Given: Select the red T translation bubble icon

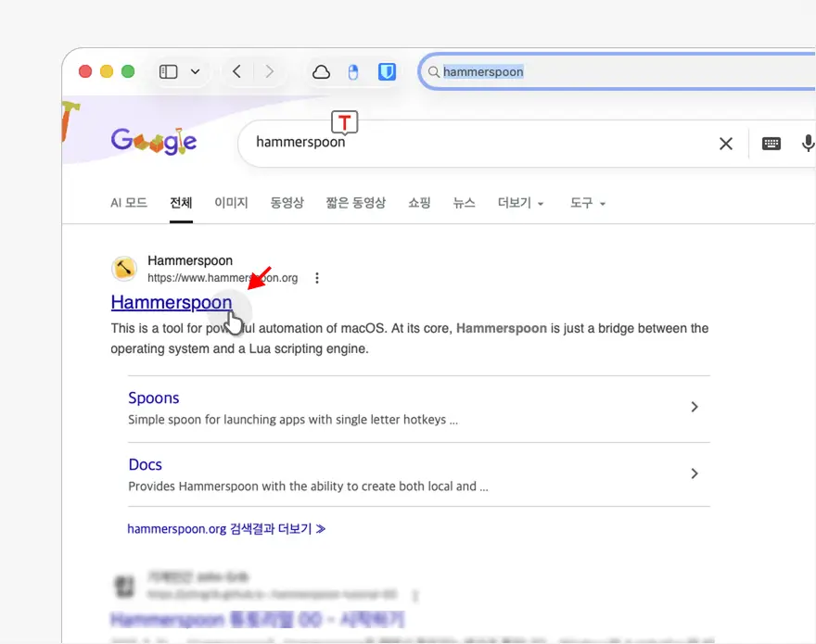Looking at the screenshot, I should [345, 122].
